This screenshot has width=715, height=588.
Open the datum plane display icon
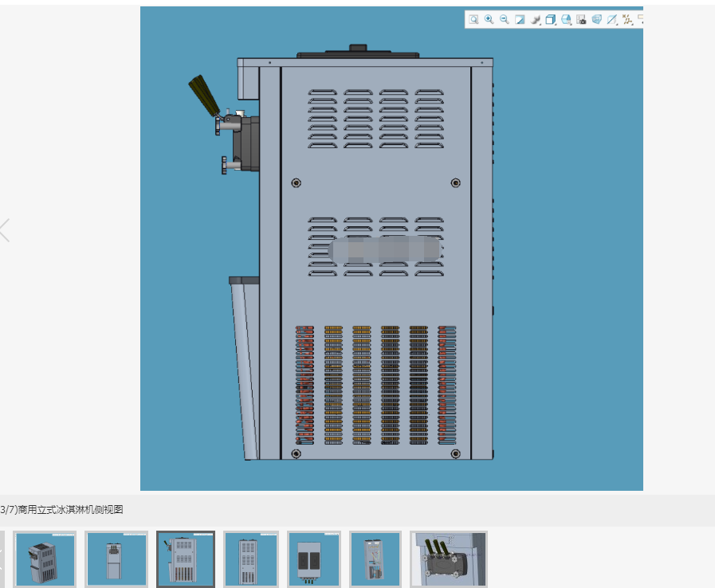pos(612,20)
